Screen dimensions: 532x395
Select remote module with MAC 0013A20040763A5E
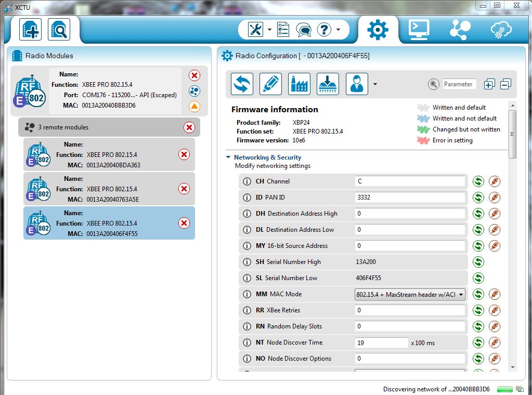click(x=109, y=189)
